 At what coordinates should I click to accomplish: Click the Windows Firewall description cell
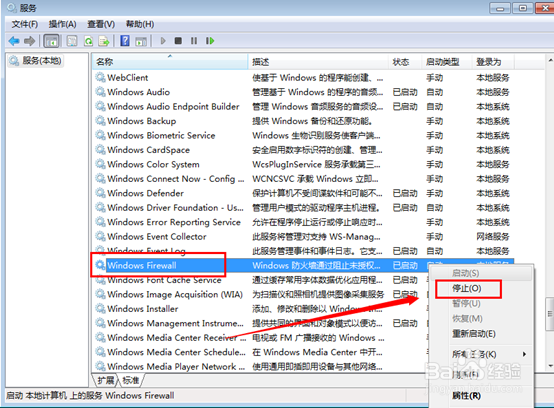click(316, 265)
